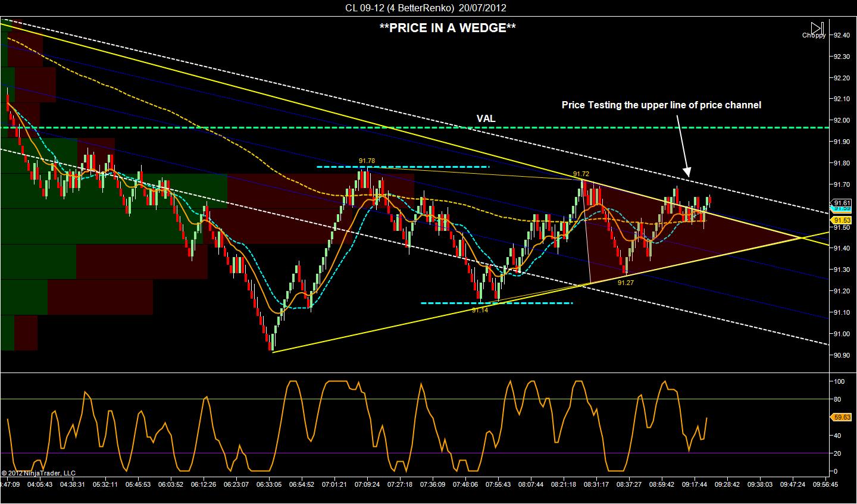Click 90.90 on the price axis
This screenshot has height=504, width=857.
click(x=842, y=355)
